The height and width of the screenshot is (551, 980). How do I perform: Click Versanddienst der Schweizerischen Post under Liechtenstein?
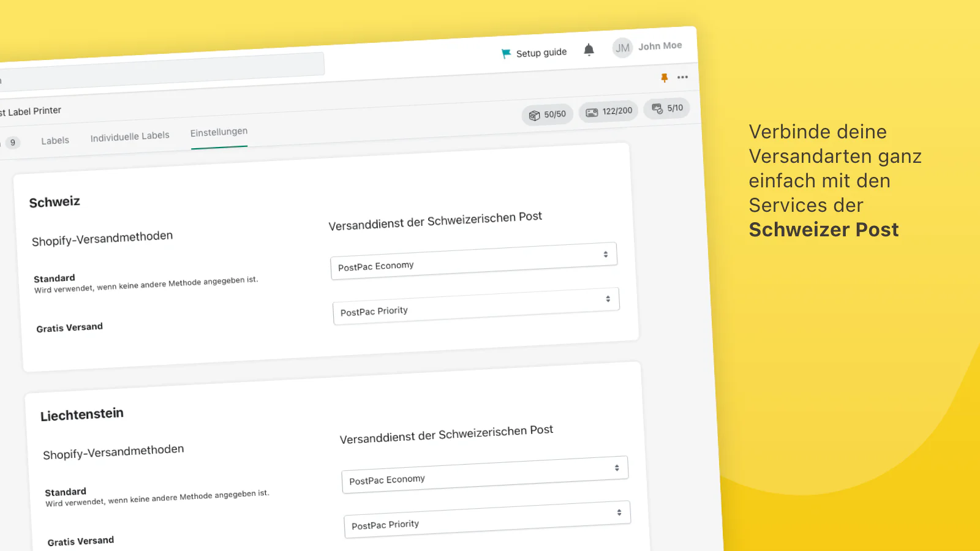click(x=447, y=435)
